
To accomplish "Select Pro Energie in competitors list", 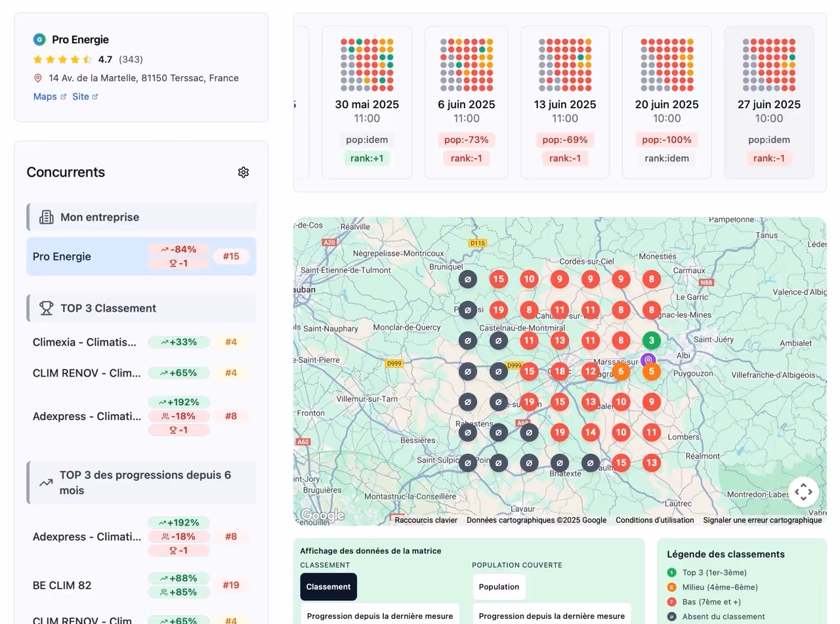I will pos(141,257).
